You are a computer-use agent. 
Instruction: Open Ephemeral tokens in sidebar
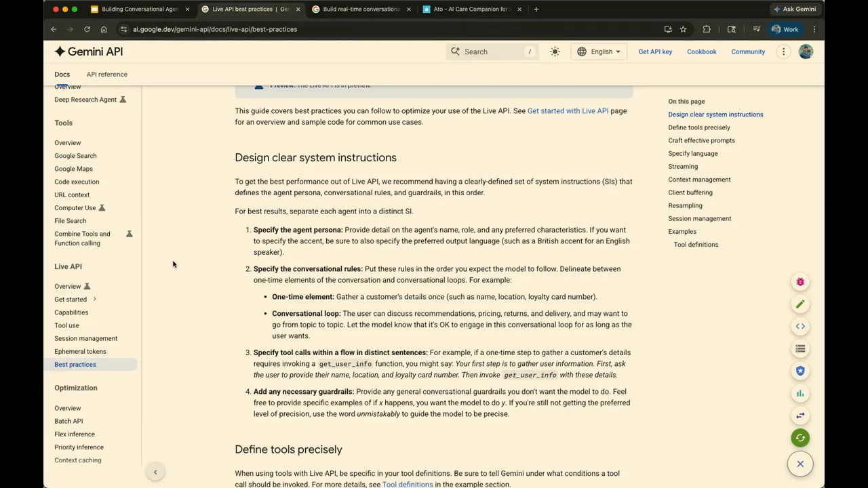tap(80, 351)
